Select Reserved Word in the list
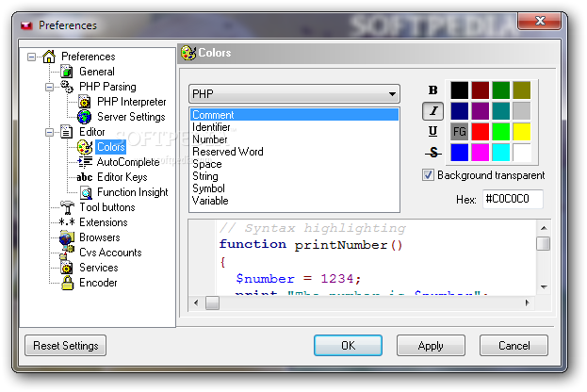This screenshot has height=392, width=587. (x=294, y=152)
